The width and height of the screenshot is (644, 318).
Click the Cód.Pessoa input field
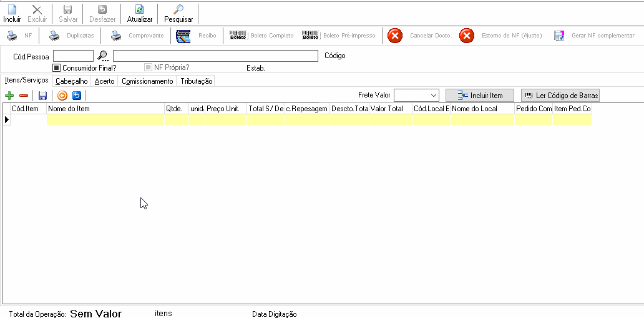(74, 56)
